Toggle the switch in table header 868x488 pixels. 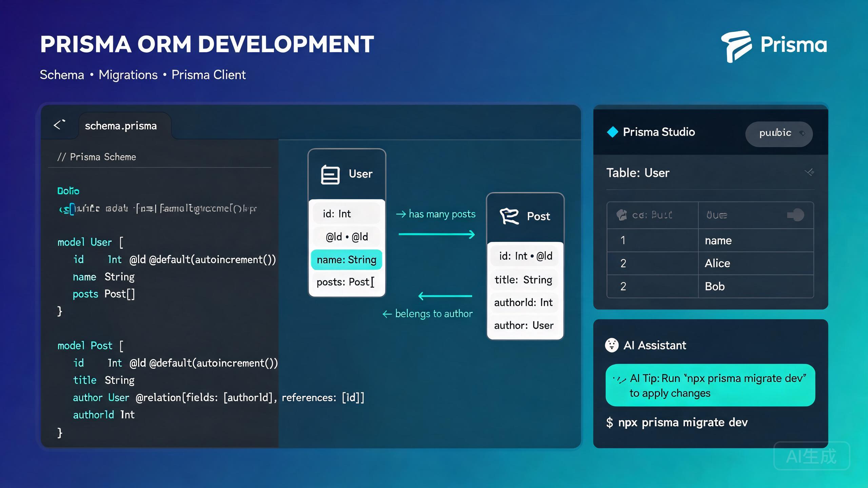pyautogui.click(x=795, y=215)
